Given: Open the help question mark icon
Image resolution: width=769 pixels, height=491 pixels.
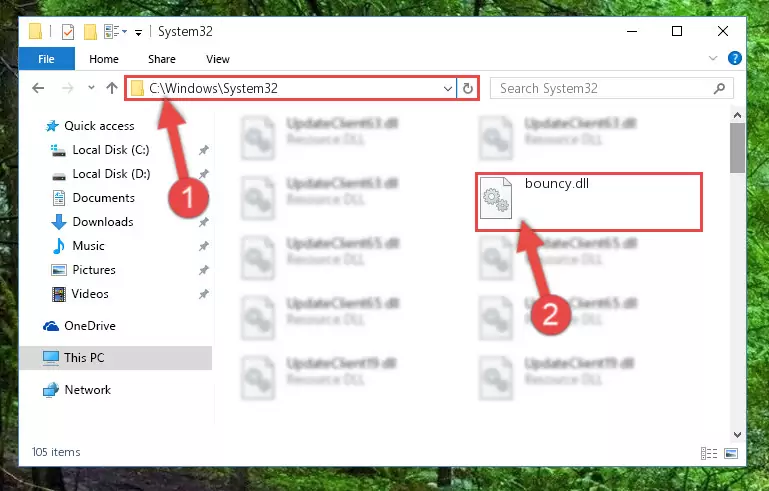Looking at the screenshot, I should [x=735, y=58].
